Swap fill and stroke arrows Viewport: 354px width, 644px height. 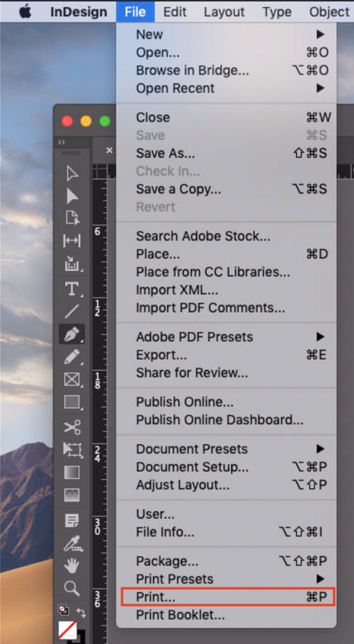(x=82, y=613)
